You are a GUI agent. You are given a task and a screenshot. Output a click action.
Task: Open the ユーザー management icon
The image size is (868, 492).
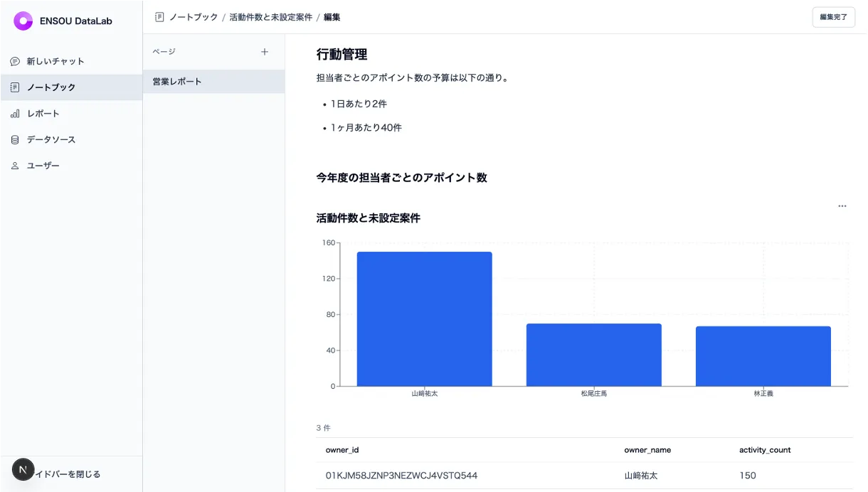[15, 165]
